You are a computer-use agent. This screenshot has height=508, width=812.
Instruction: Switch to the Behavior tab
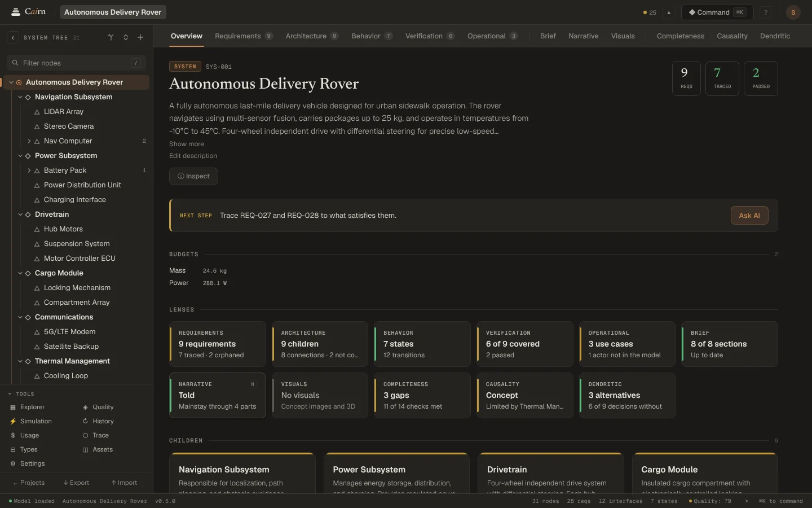(x=372, y=36)
